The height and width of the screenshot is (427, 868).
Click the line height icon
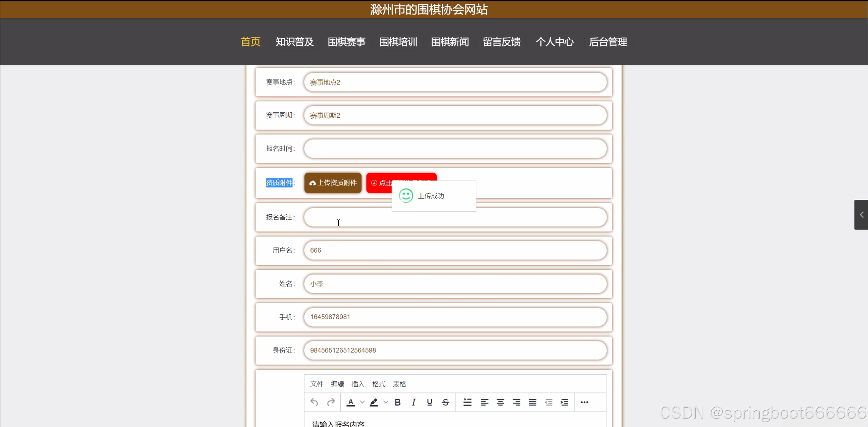[467, 402]
